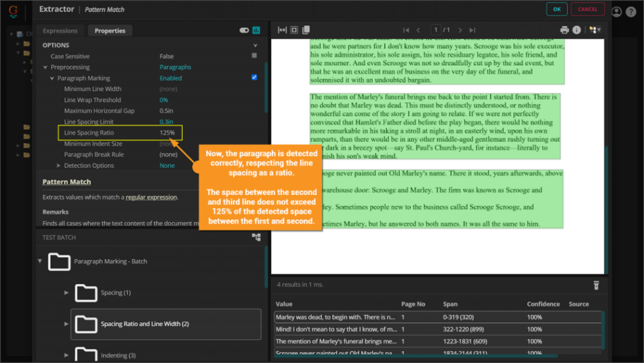
Task: Click the copy pages icon in viewer toolbar
Action: click(306, 30)
